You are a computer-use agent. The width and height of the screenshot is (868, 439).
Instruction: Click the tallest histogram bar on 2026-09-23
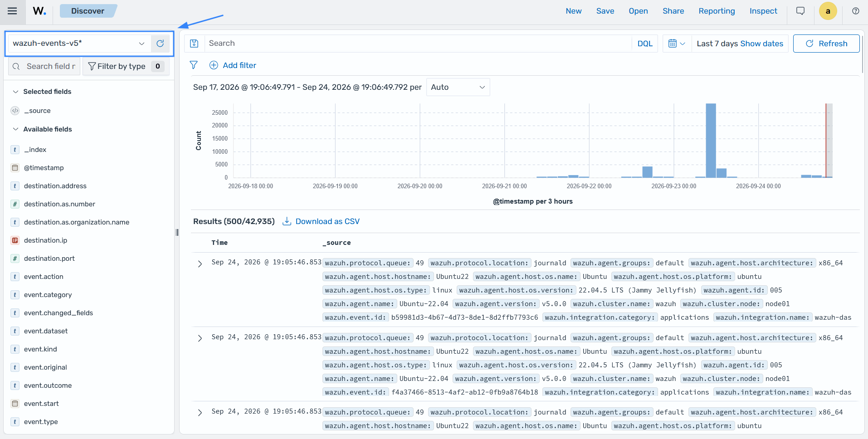click(x=711, y=141)
